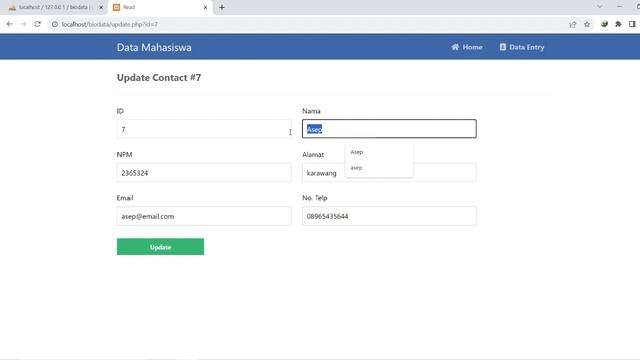Viewport: 640px width, 360px height.
Task: Click the No. Telp label
Action: tap(315, 198)
